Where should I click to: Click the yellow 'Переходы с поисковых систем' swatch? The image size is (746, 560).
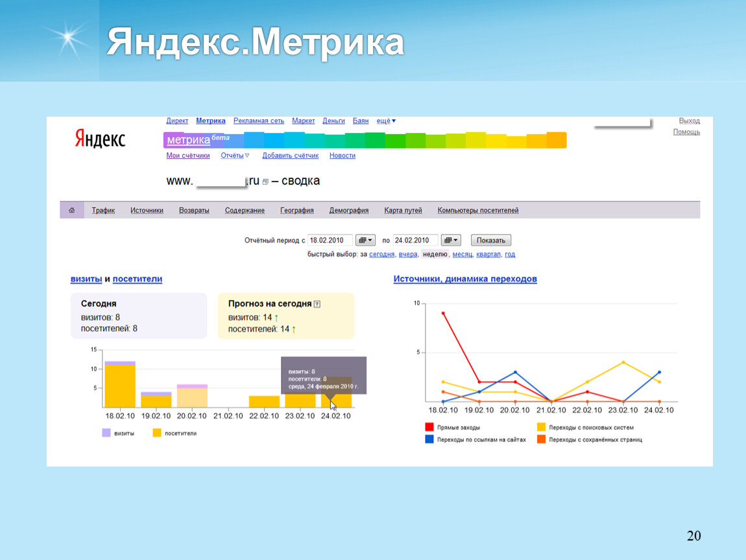(541, 427)
